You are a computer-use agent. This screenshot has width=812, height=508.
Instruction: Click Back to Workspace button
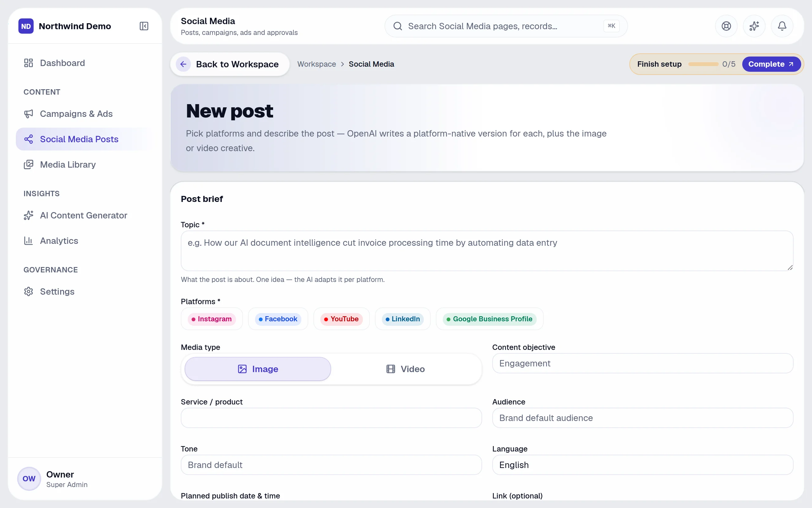click(230, 64)
